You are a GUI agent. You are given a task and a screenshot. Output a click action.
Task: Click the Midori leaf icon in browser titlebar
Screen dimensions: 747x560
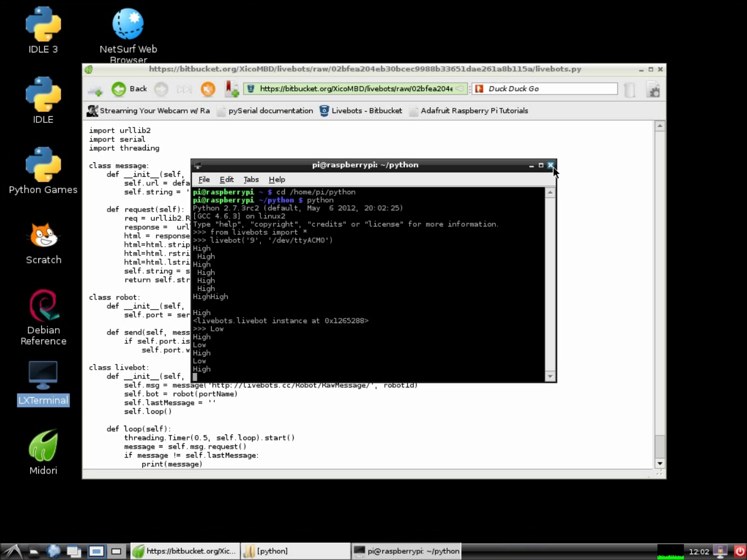(89, 69)
